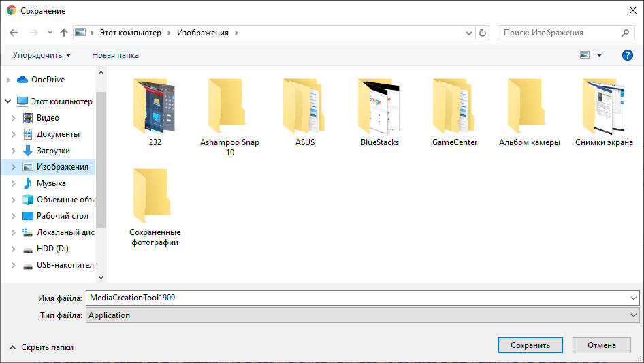The height and width of the screenshot is (363, 644).
Task: Refresh the current folder view
Action: pyautogui.click(x=483, y=33)
